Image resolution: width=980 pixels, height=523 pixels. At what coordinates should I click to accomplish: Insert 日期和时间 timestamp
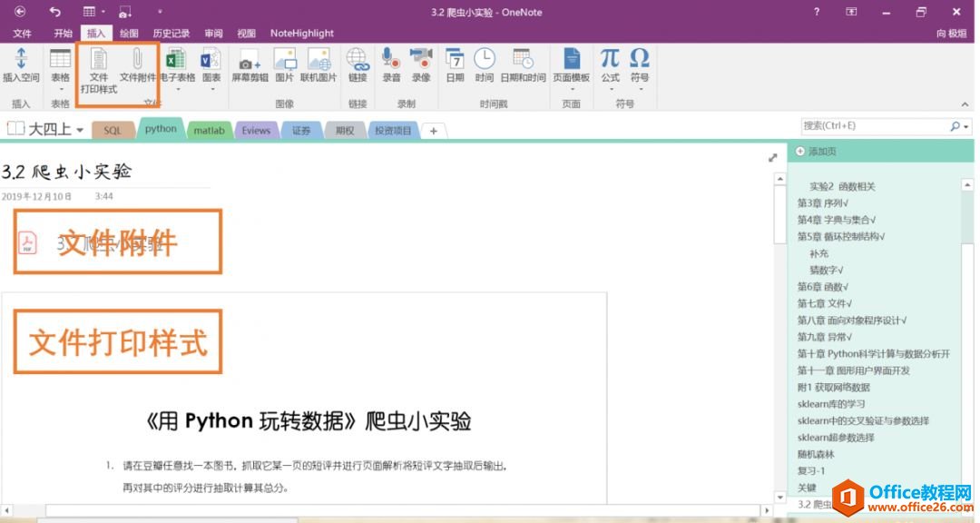tap(523, 65)
